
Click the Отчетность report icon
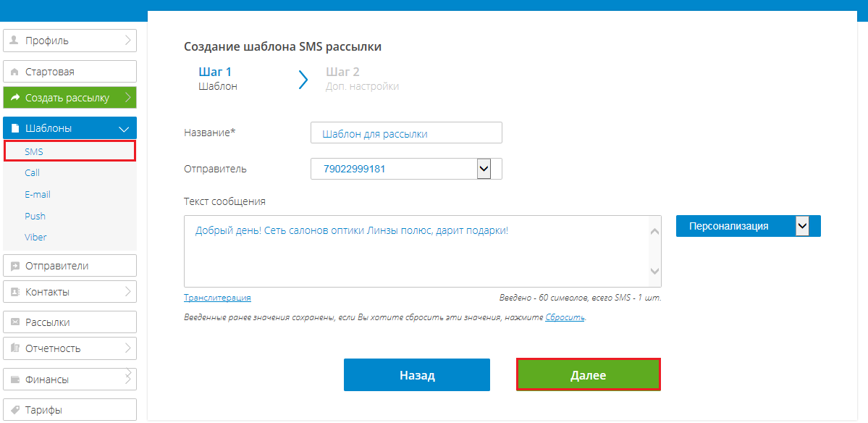(x=14, y=348)
